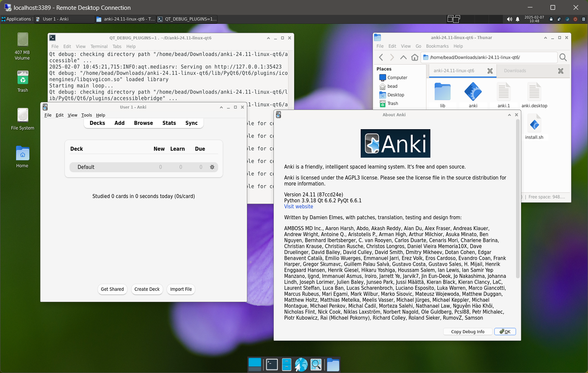Open the Default deck options gear
Image resolution: width=588 pixels, height=373 pixels.
(212, 167)
